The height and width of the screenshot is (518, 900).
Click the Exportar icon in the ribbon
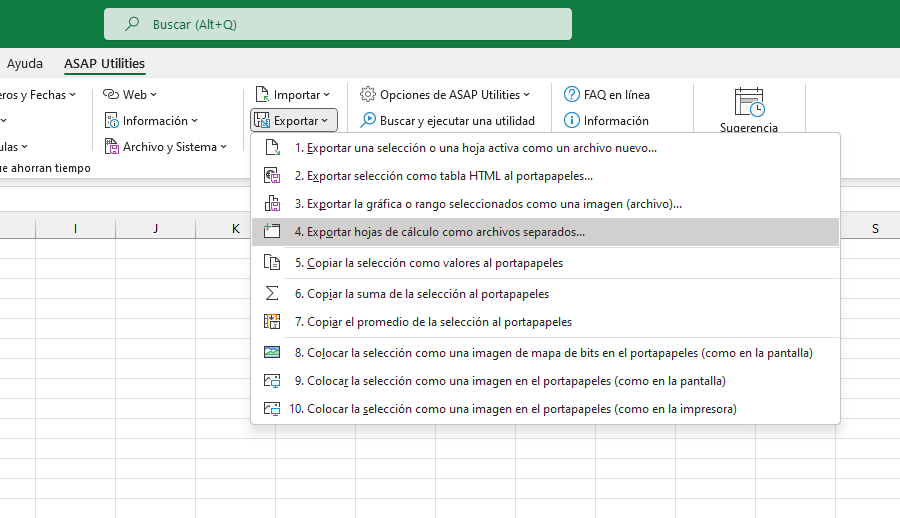click(262, 121)
